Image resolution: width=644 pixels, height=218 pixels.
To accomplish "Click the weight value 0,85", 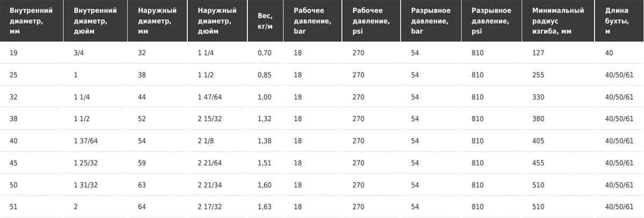I will tap(265, 75).
